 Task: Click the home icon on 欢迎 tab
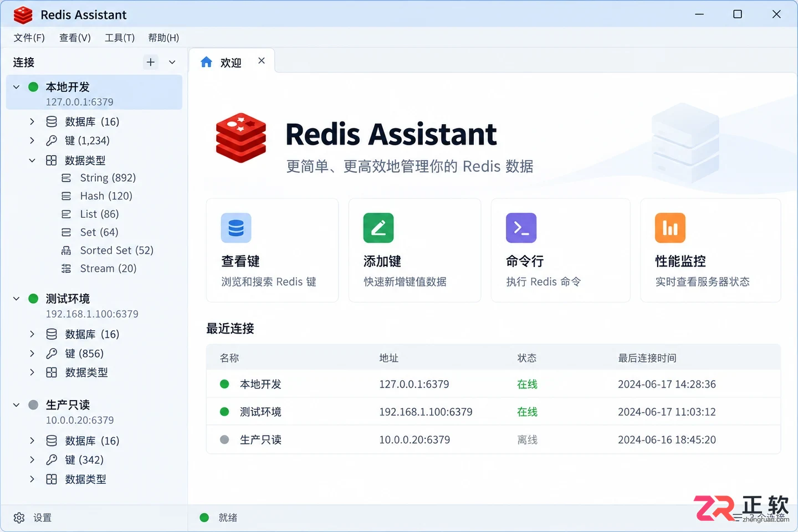coord(206,62)
